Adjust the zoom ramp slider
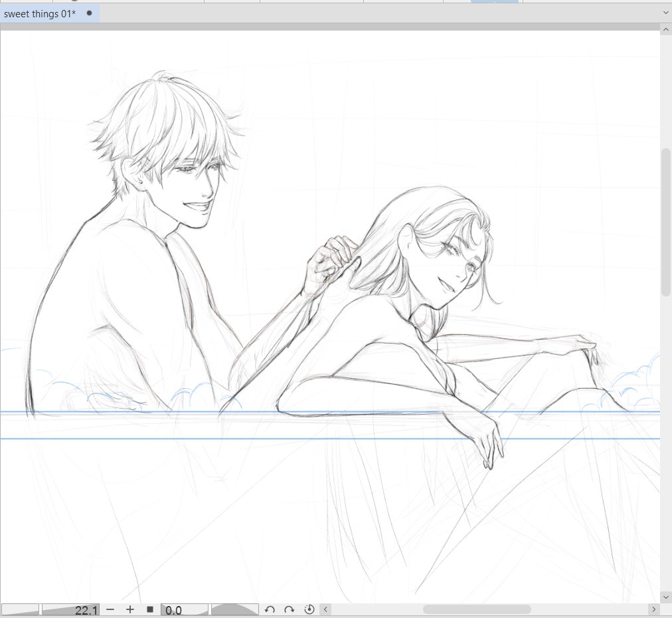The width and height of the screenshot is (672, 618). [x=20, y=609]
